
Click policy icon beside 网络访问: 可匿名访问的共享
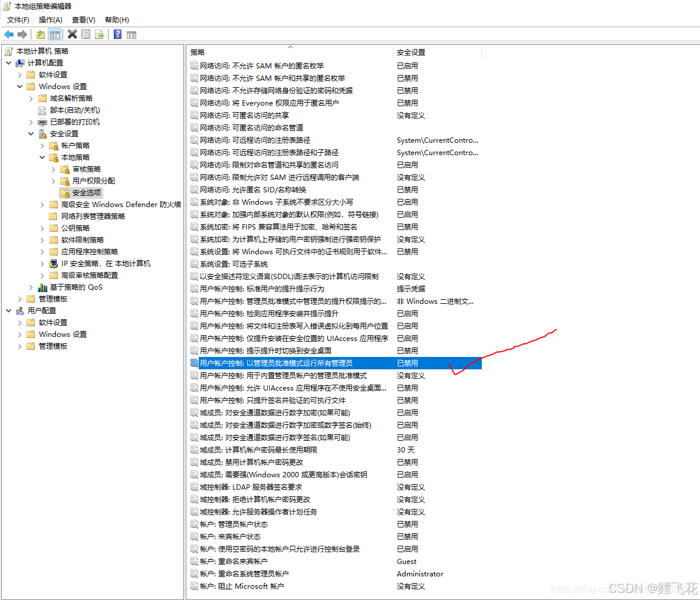click(x=194, y=115)
